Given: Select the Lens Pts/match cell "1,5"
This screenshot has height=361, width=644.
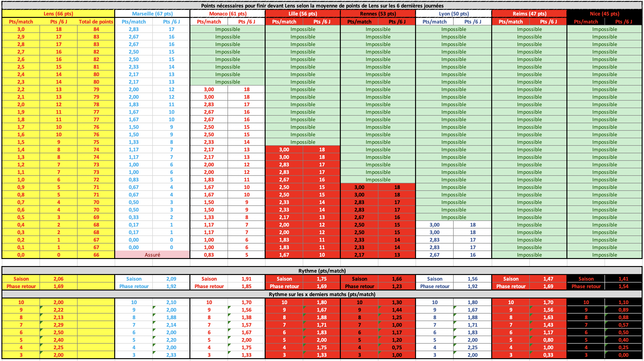Looking at the screenshot, I should coord(21,142).
